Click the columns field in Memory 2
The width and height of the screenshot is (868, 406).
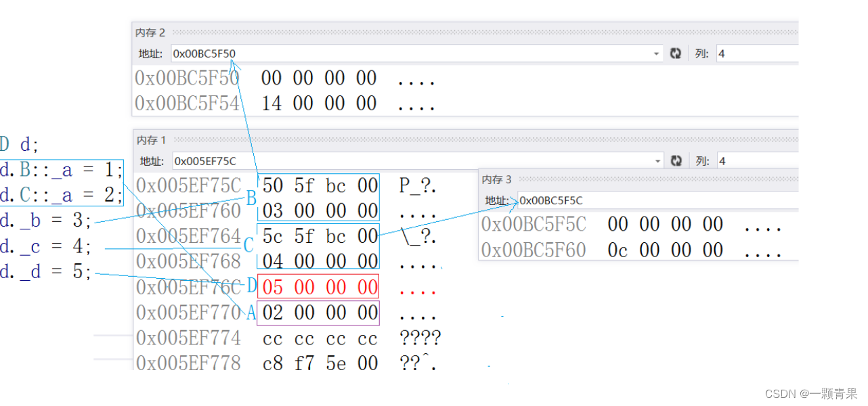pos(757,53)
